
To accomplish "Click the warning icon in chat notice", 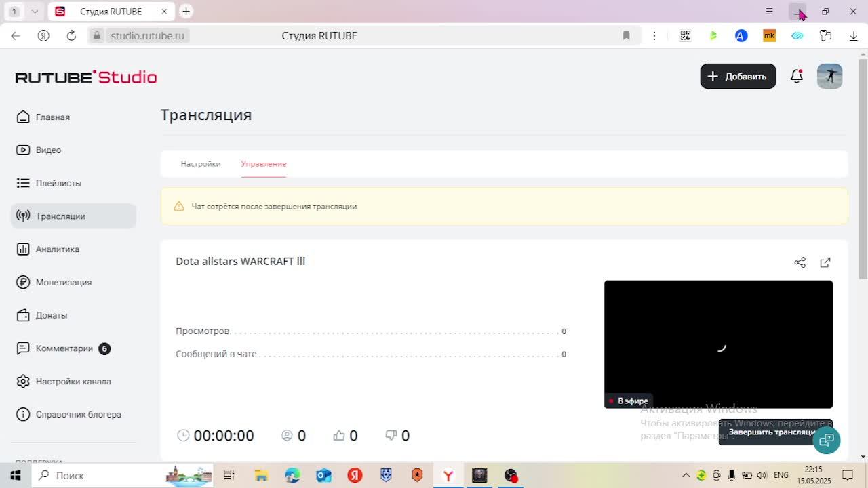I will 179,206.
